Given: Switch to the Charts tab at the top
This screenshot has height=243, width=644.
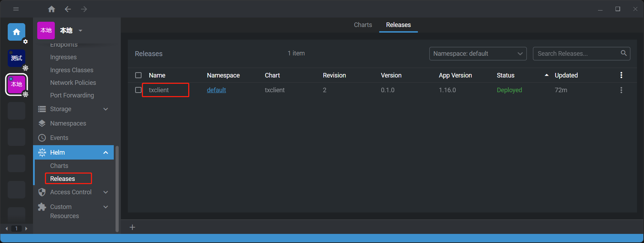Looking at the screenshot, I should click(x=363, y=25).
